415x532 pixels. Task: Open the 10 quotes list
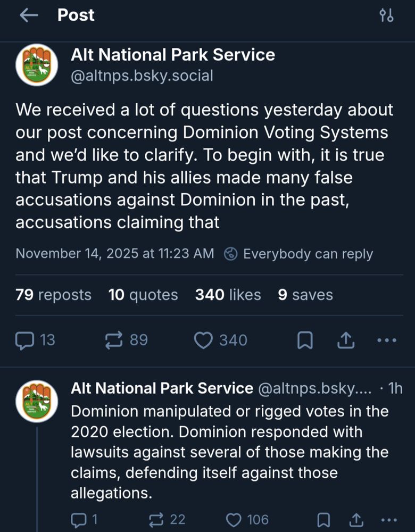coord(143,295)
